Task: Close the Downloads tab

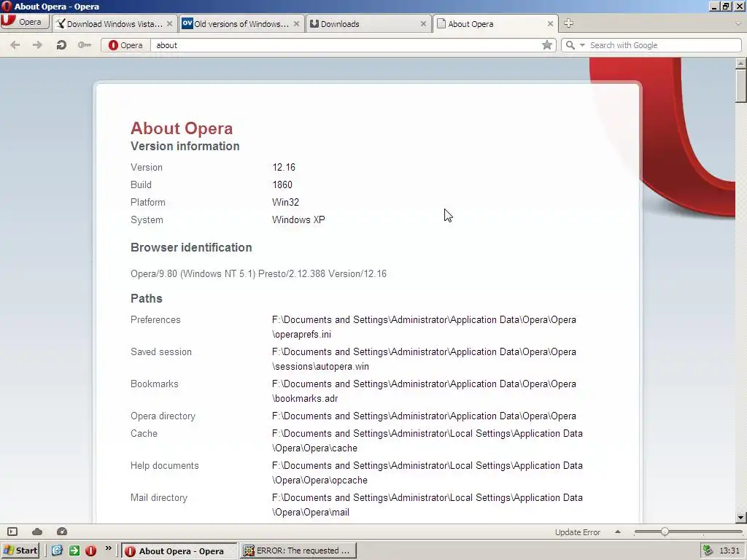Action: (423, 24)
